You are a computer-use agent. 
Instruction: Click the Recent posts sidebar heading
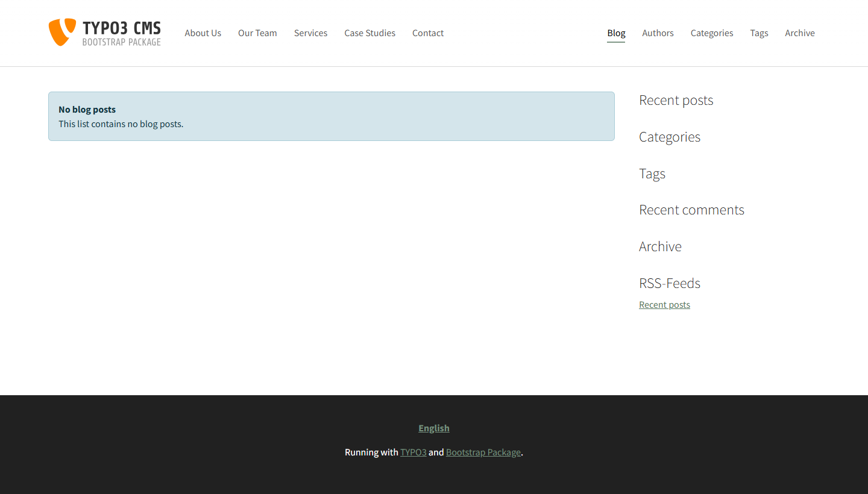676,101
